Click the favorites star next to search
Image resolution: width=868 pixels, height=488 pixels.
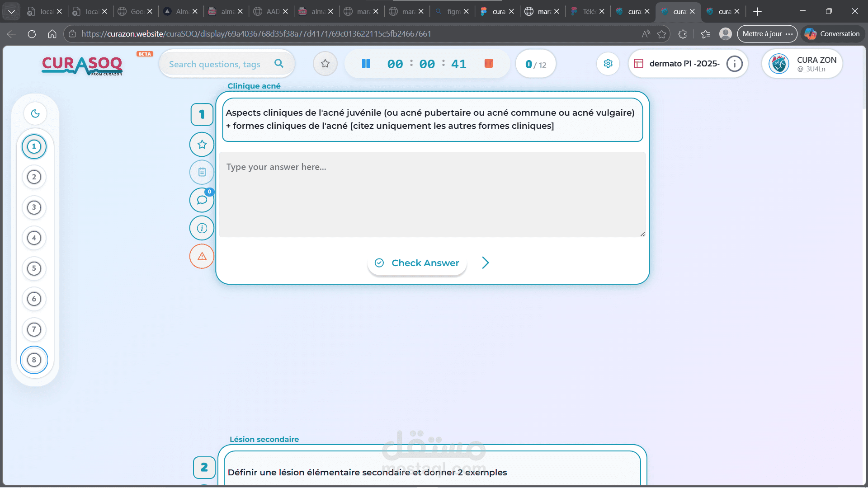(325, 64)
